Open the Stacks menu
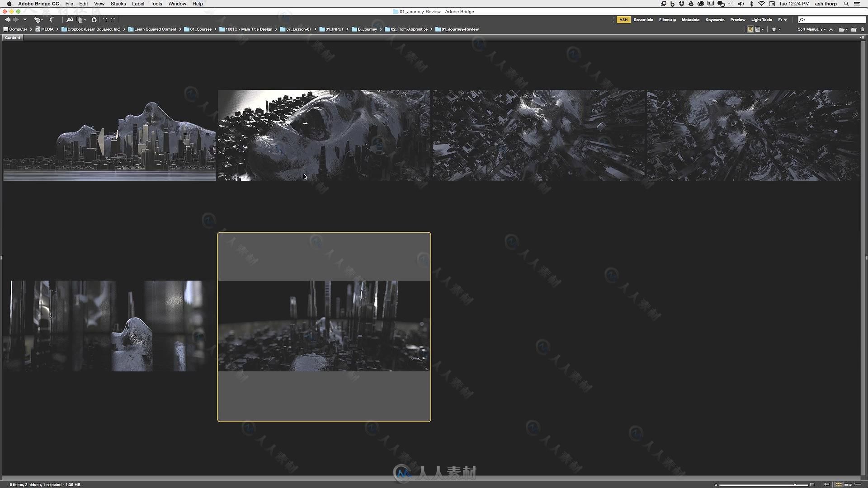Image resolution: width=868 pixels, height=488 pixels. pos(118,4)
